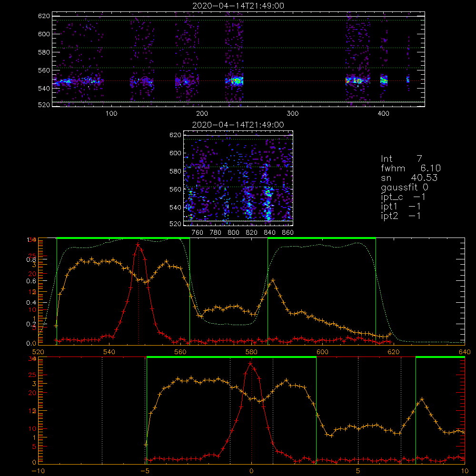The image size is (476, 476).
Task: Select the 'fwhm 6.10' value
Action: click(x=411, y=168)
